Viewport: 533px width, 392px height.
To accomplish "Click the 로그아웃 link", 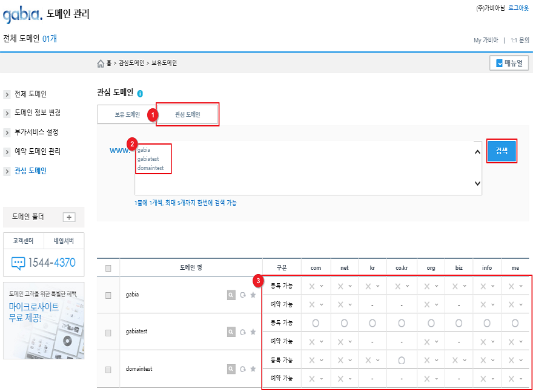I will pyautogui.click(x=518, y=8).
